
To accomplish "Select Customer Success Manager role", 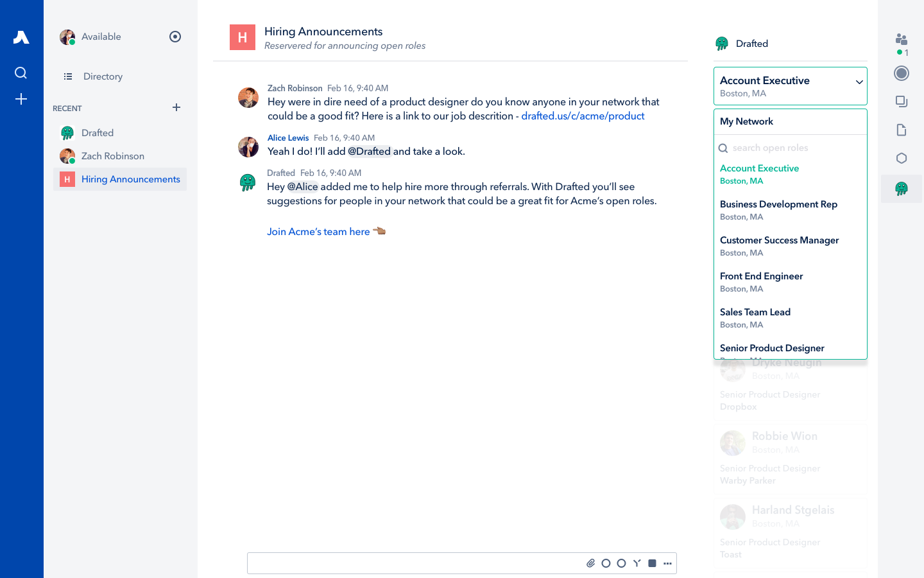I will 791,246.
